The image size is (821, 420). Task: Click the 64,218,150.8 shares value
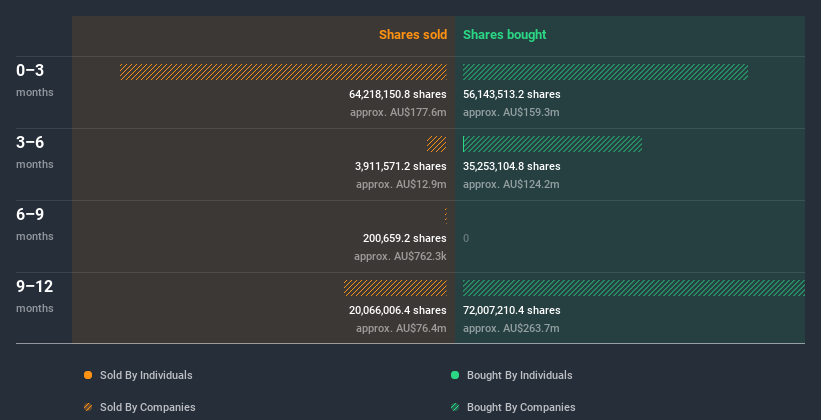pos(398,94)
